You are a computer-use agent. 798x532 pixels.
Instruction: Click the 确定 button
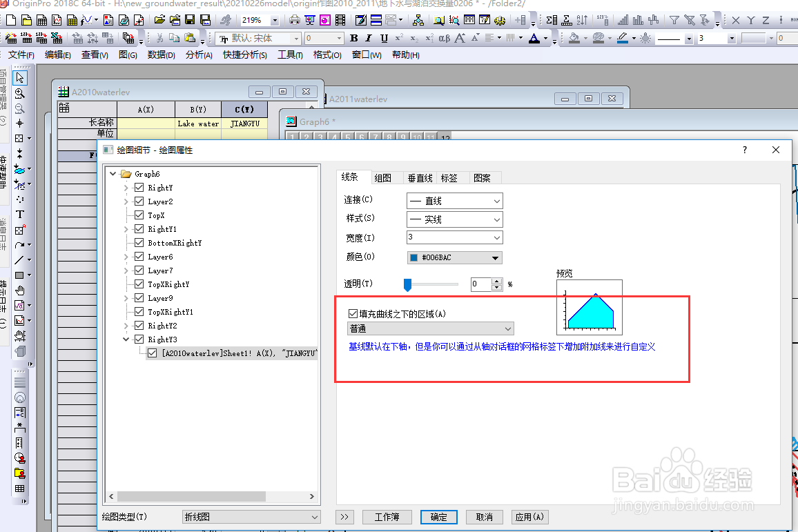tap(439, 518)
